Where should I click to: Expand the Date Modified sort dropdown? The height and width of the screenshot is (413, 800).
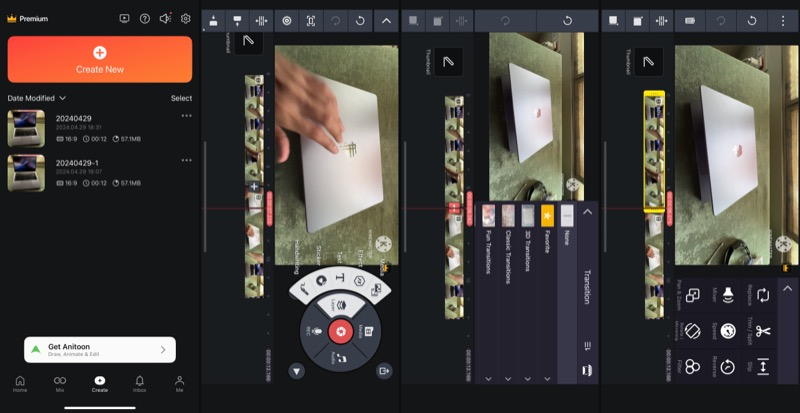[x=37, y=98]
